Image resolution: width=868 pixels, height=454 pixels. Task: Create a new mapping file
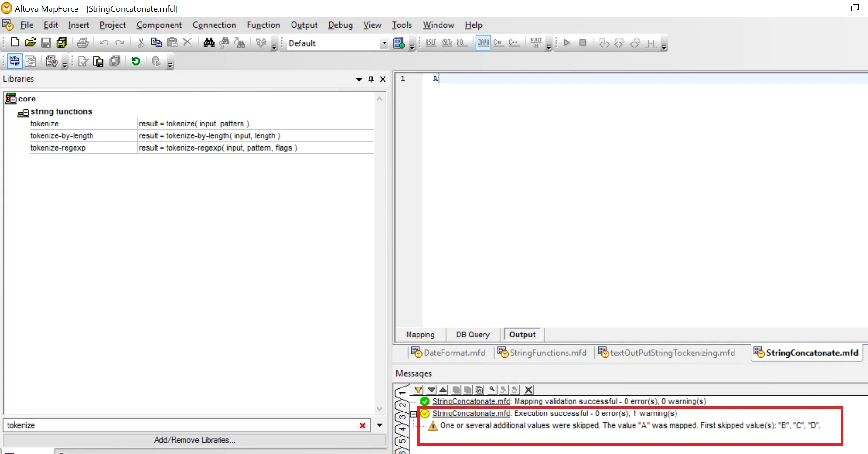[15, 42]
